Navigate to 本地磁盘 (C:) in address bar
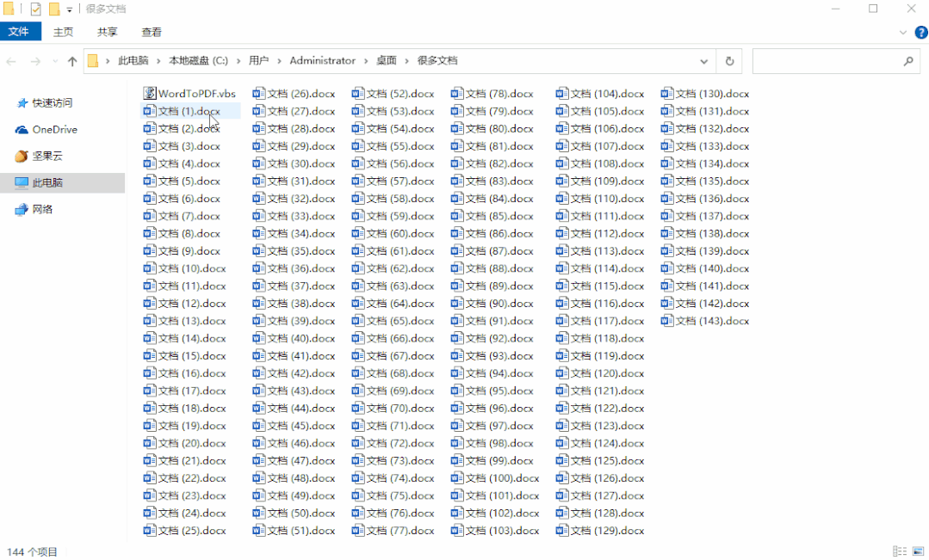The image size is (929, 560). click(199, 60)
